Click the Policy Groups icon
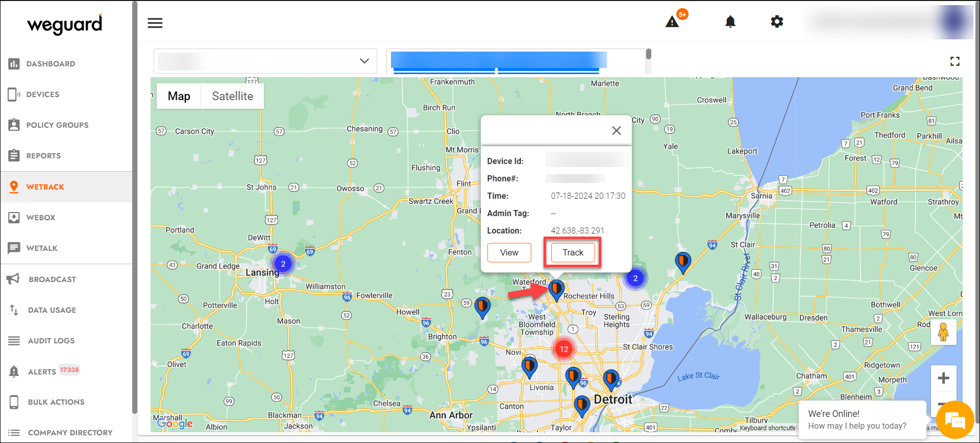The width and height of the screenshot is (980, 443). click(14, 125)
